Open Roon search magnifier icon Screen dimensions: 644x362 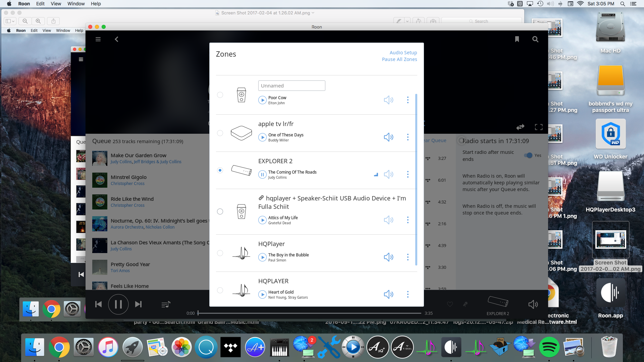pos(535,39)
